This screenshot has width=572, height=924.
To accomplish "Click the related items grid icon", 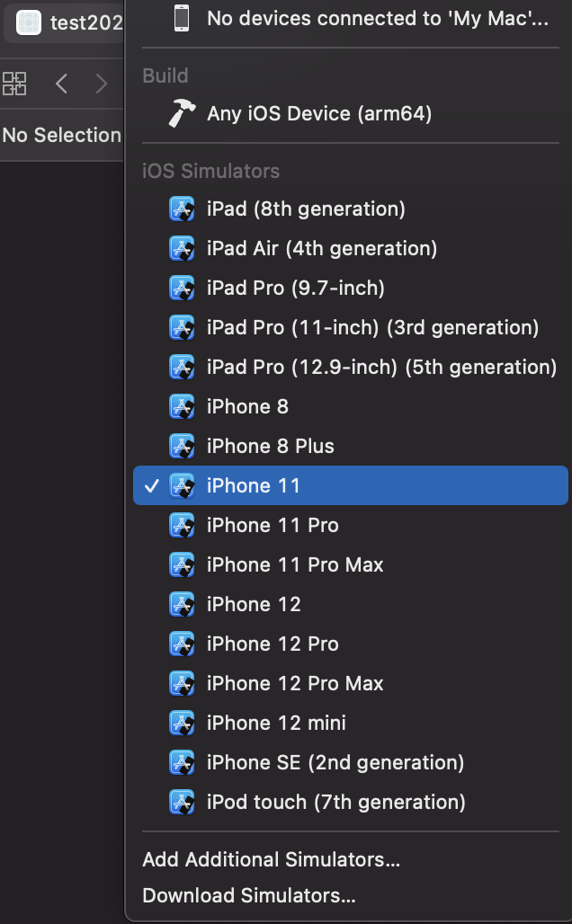I will coord(14,84).
